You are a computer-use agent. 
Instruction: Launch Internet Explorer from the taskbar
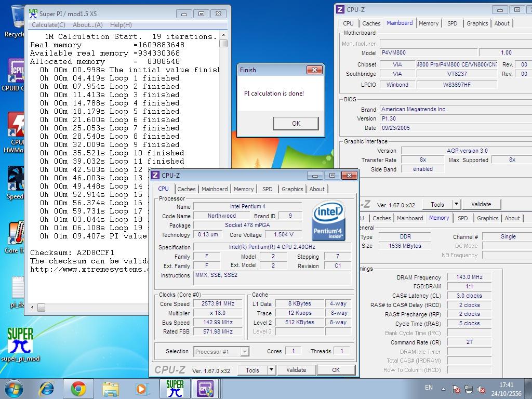[x=47, y=389]
